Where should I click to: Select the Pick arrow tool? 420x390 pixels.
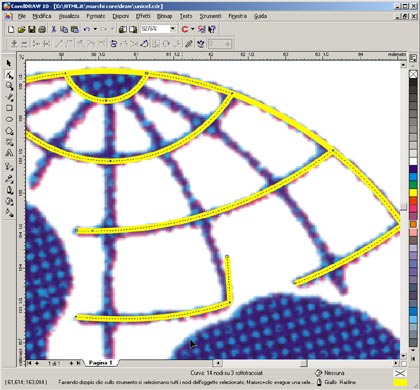(x=9, y=63)
